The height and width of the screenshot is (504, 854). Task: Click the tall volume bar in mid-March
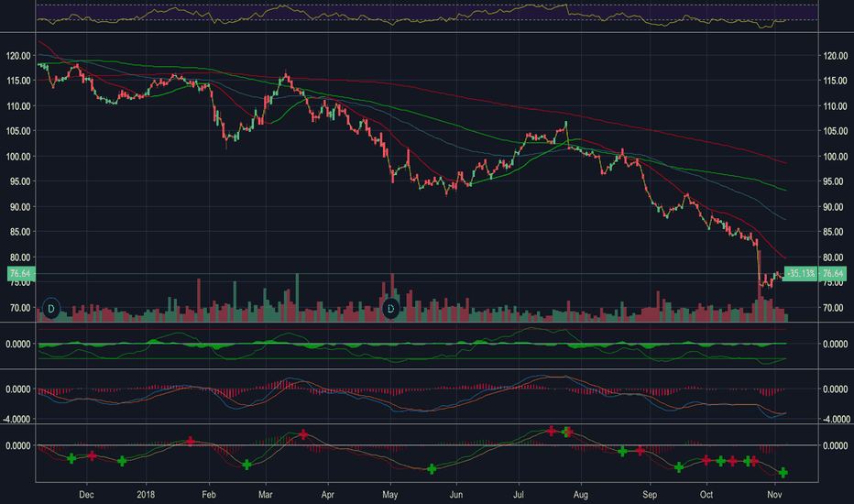pos(297,298)
